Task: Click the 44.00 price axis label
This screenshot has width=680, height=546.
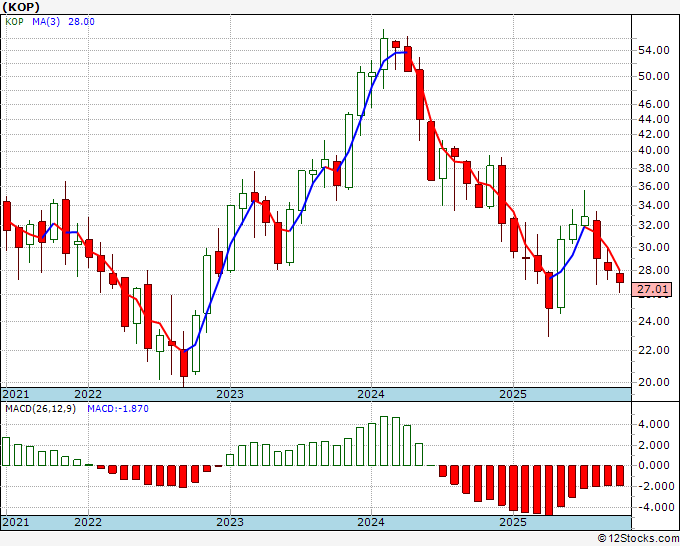Action: point(654,119)
